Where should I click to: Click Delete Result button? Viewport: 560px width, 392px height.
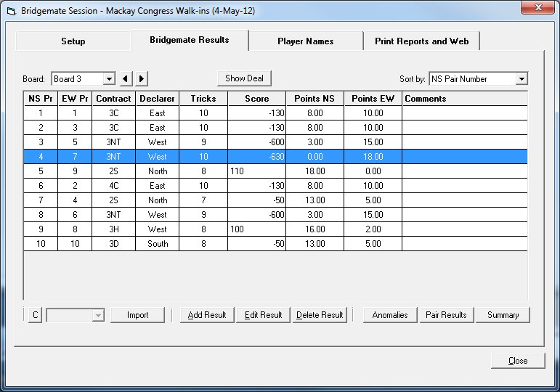pos(320,315)
